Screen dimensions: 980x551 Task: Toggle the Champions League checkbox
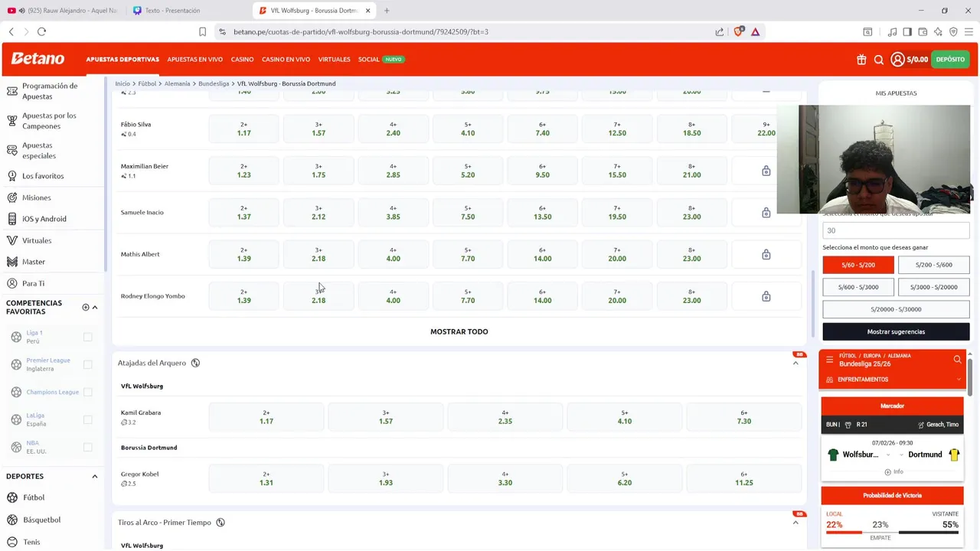coord(88,392)
